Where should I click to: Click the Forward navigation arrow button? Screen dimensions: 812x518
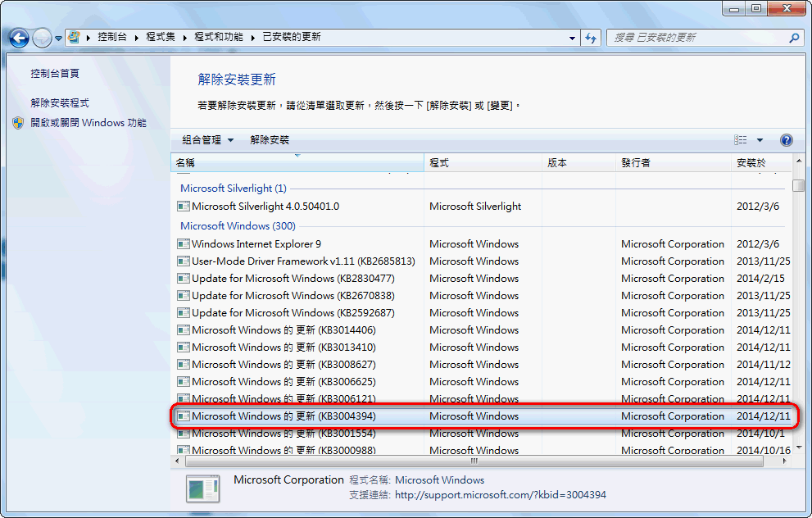[x=42, y=38]
